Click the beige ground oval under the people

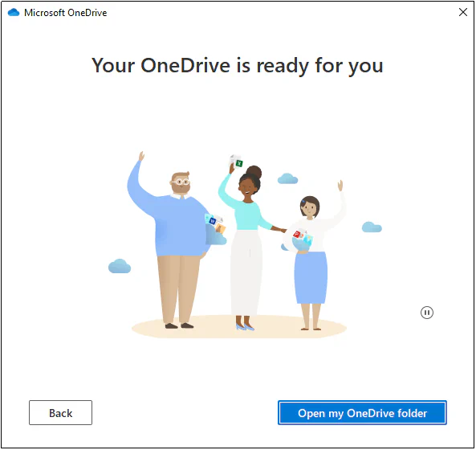tap(239, 326)
